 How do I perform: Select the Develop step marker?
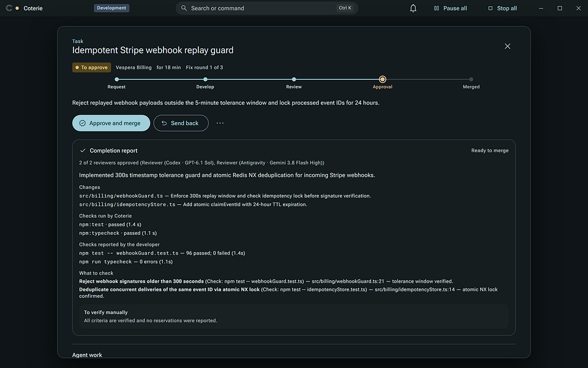[x=205, y=79]
